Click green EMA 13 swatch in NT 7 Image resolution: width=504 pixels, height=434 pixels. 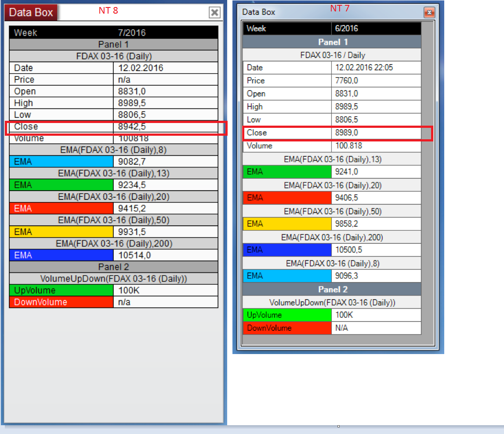tap(287, 172)
